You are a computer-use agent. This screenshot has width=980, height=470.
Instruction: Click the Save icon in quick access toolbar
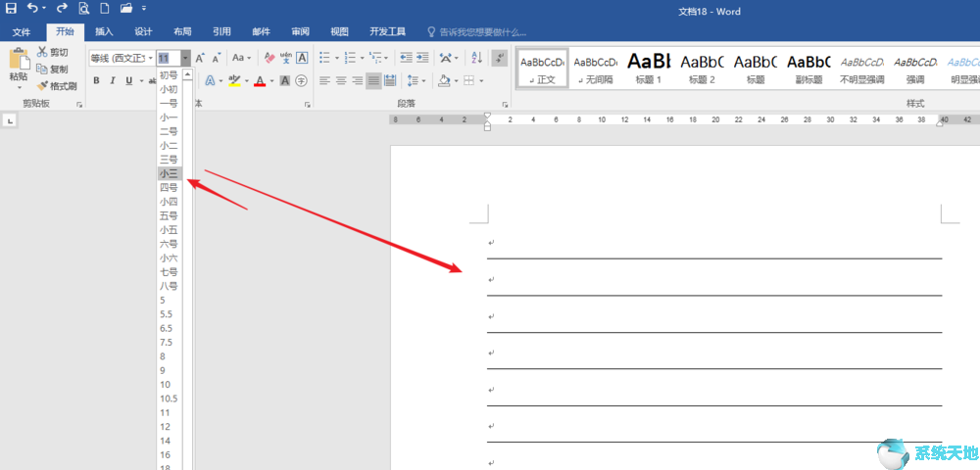(11, 8)
